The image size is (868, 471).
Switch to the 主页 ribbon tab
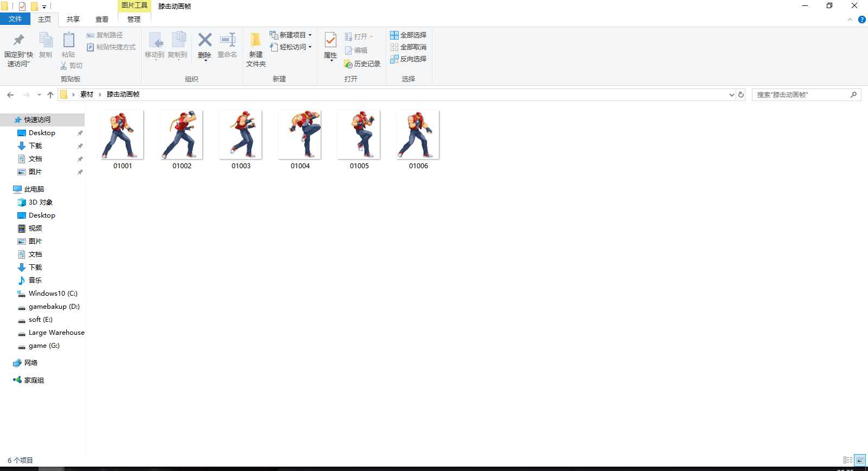click(x=44, y=20)
